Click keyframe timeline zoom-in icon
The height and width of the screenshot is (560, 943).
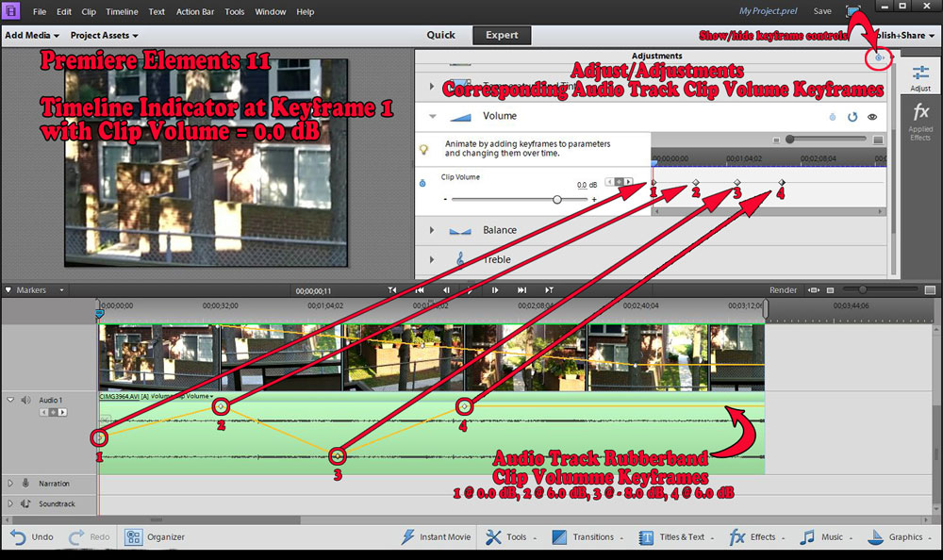878,140
